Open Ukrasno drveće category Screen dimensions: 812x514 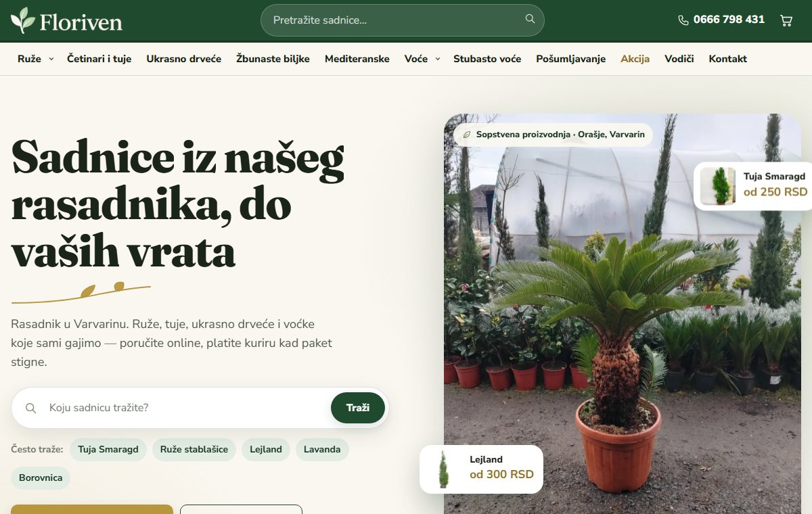[x=184, y=59]
